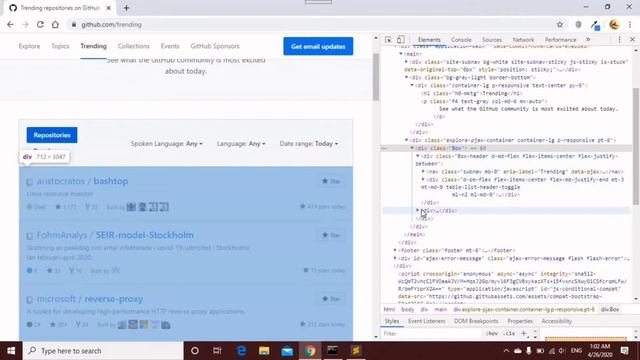Open the microsoft / reverse-proxy repository
The height and width of the screenshot is (360, 640).
(x=90, y=299)
